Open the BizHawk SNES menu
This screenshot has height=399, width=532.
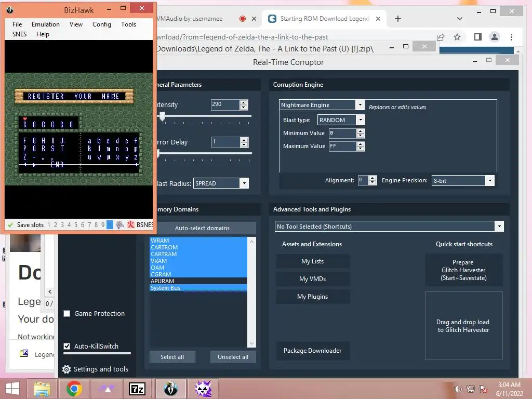pos(19,34)
